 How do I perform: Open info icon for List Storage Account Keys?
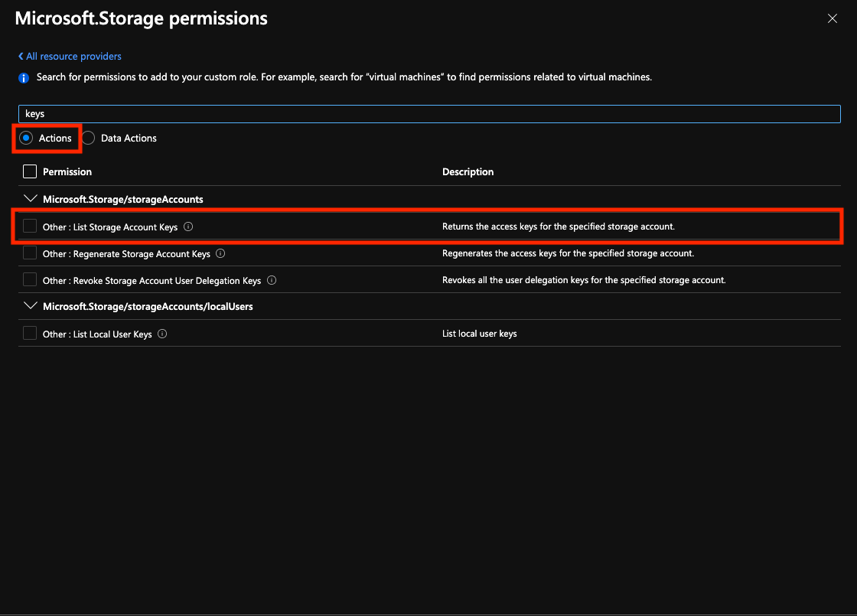pyautogui.click(x=188, y=227)
